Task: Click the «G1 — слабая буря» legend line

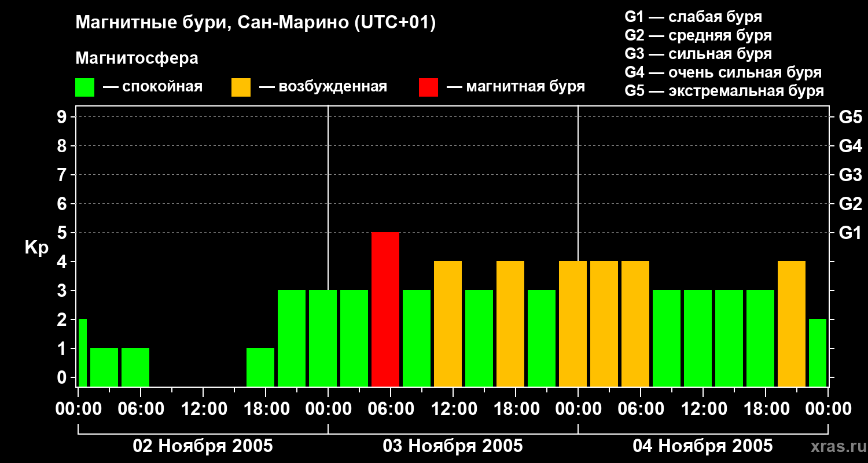Action: (x=693, y=17)
